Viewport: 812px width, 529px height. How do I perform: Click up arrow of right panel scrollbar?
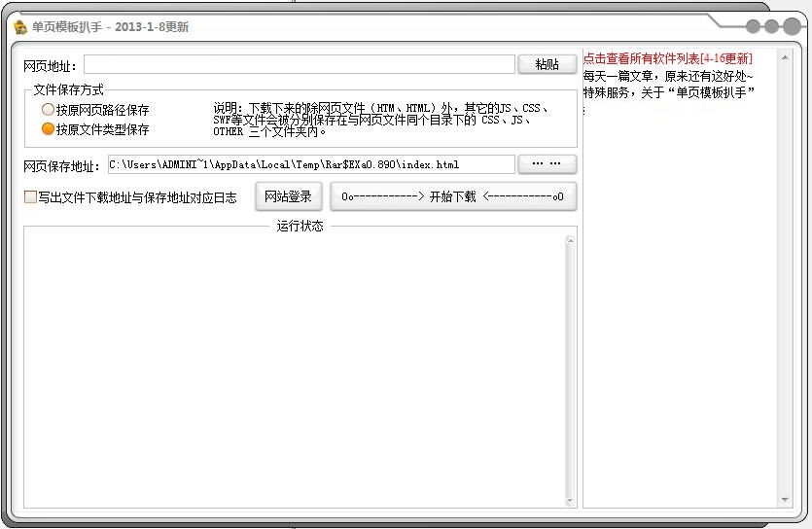point(785,57)
